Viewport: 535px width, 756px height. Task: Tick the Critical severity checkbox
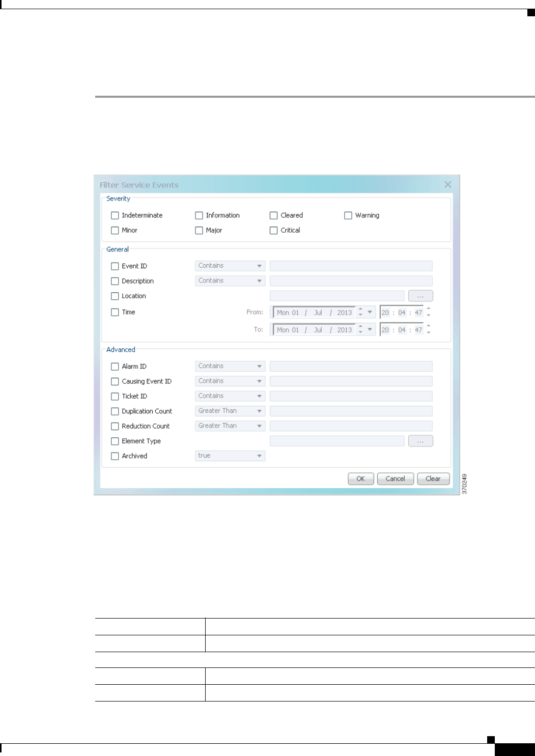(x=274, y=230)
